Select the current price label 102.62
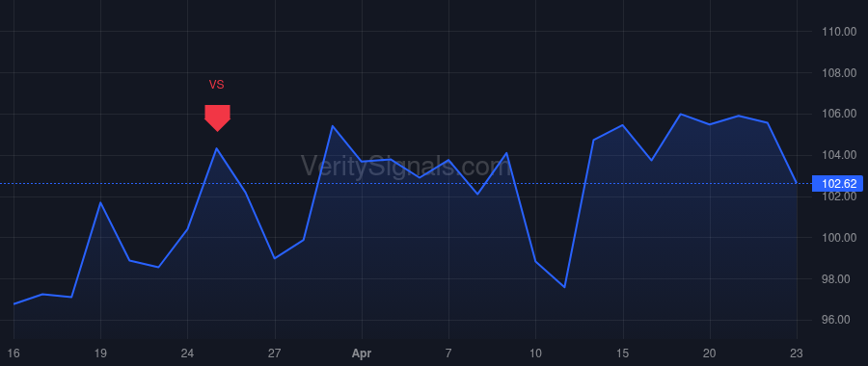 click(837, 184)
